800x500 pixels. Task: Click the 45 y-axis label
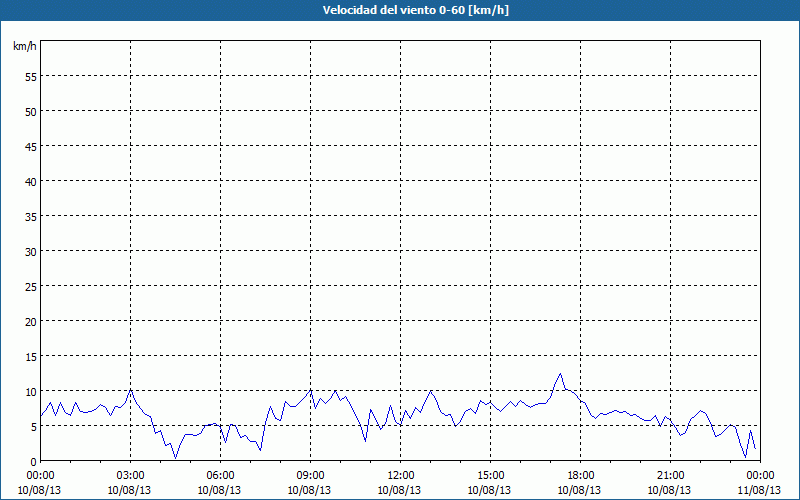point(31,146)
